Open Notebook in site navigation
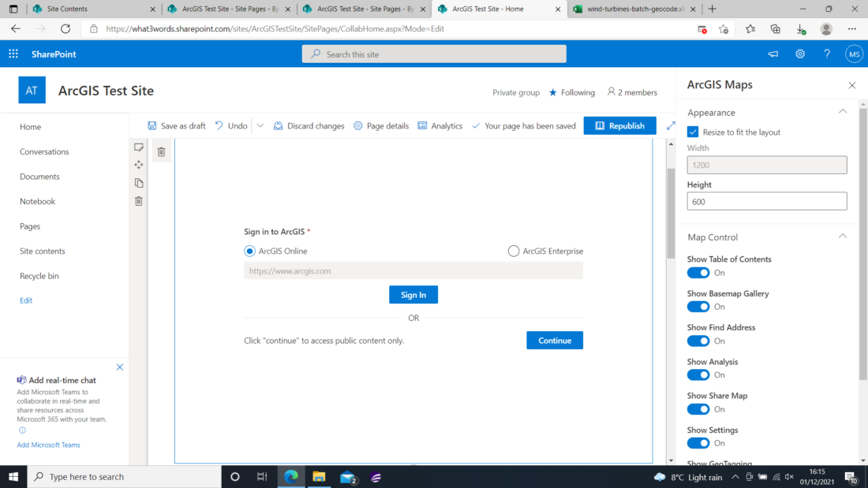The height and width of the screenshot is (488, 868). coord(38,201)
